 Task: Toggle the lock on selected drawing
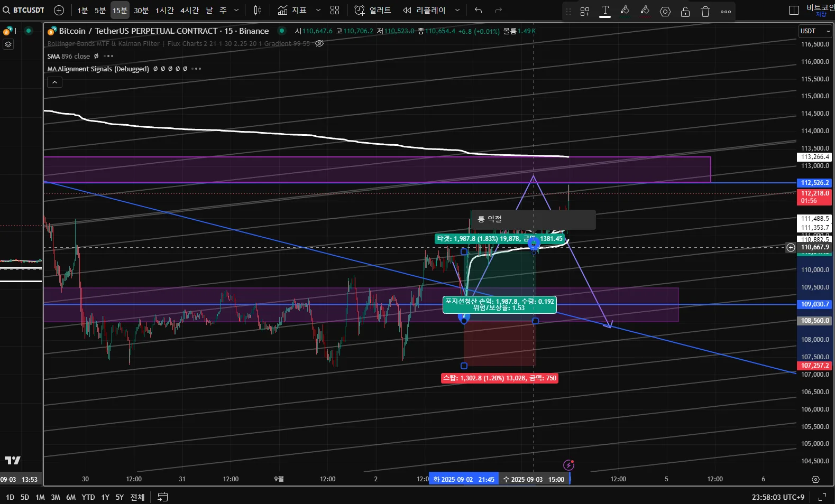point(685,11)
